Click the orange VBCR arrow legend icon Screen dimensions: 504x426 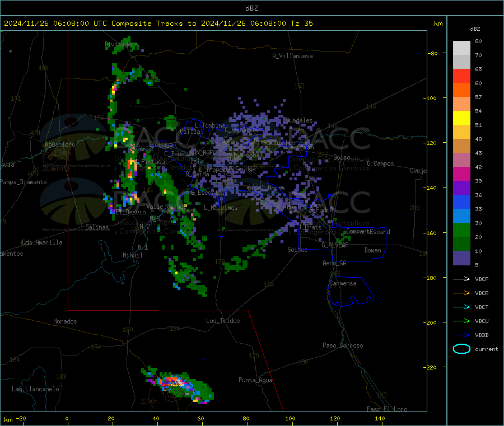[x=461, y=293]
